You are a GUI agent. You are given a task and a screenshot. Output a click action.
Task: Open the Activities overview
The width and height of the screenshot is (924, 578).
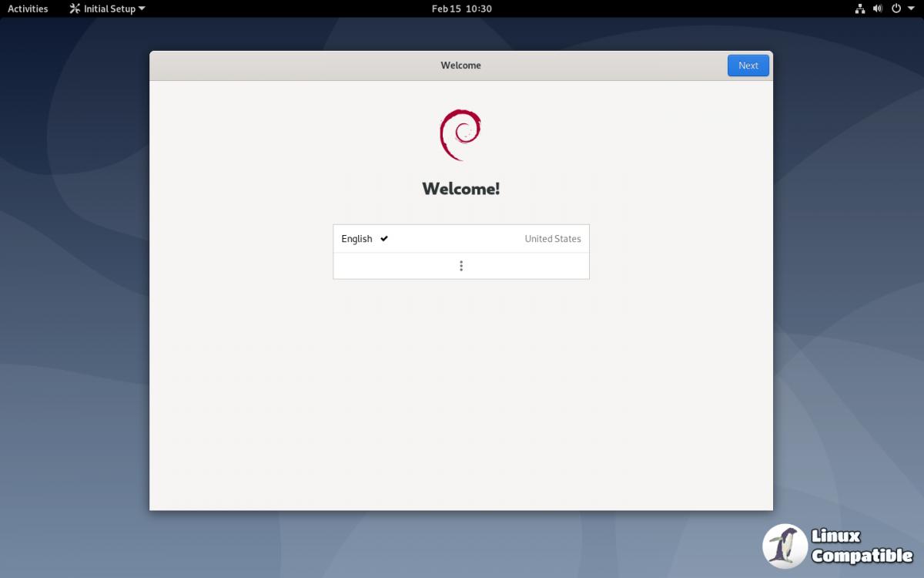(x=28, y=8)
